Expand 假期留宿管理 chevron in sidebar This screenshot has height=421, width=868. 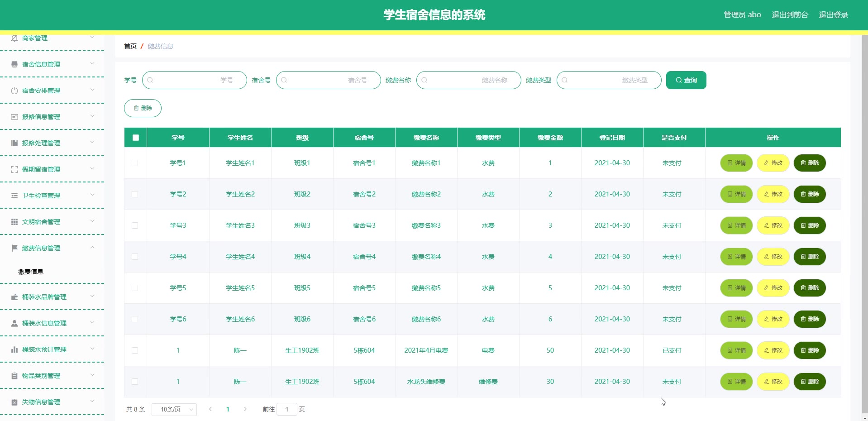pyautogui.click(x=92, y=168)
